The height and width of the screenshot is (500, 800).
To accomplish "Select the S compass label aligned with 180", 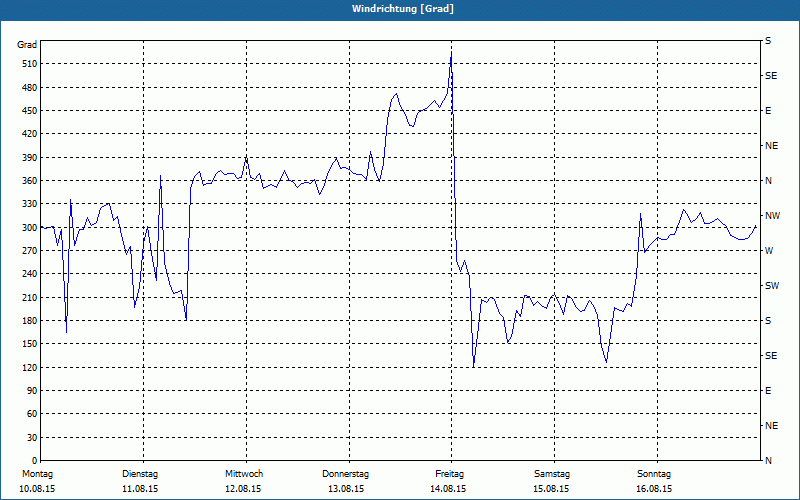I will [768, 321].
